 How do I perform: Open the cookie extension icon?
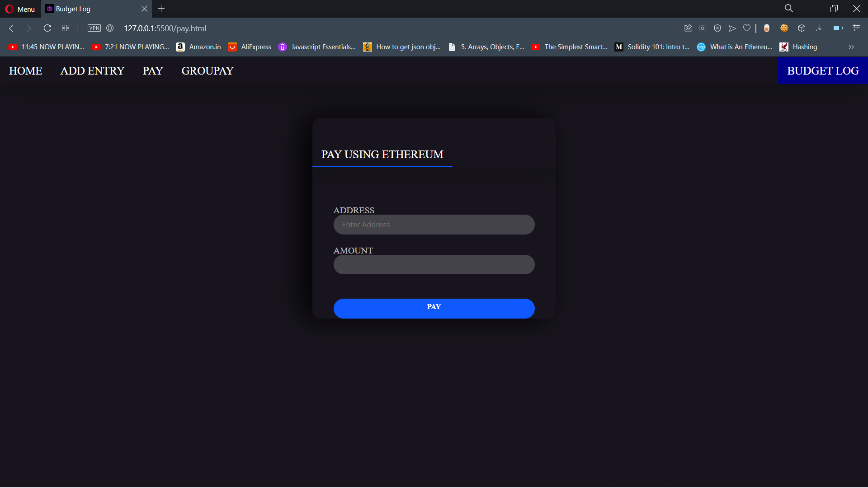tap(784, 28)
